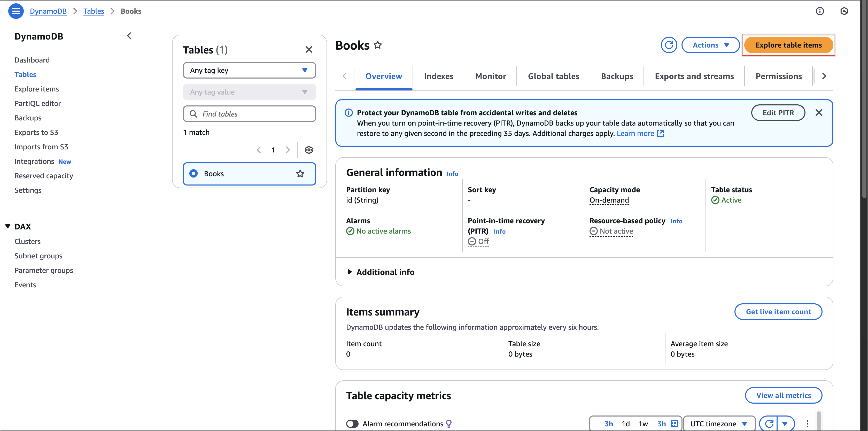
Task: Favorite the Books table in the list
Action: point(300,174)
